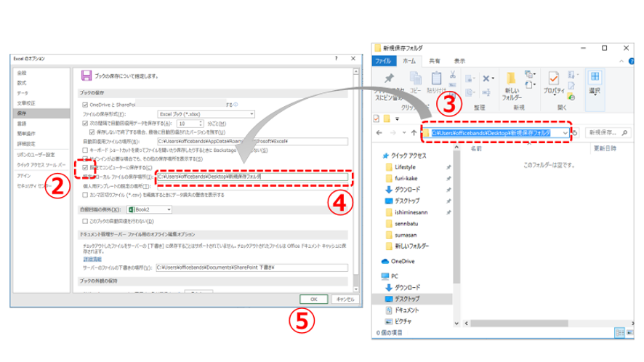This screenshot has width=644, height=362.
Task: Select OneDrive in the Explorer navigation pane
Action: coord(398,262)
